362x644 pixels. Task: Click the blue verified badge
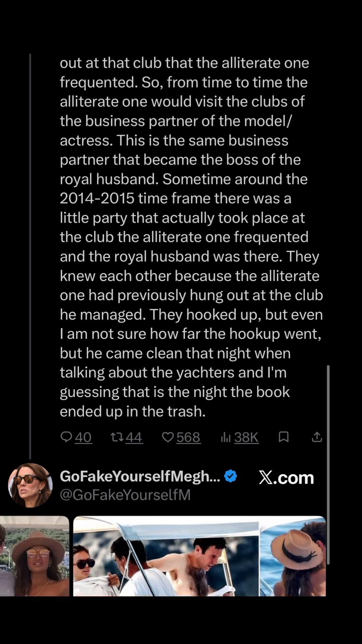[230, 476]
